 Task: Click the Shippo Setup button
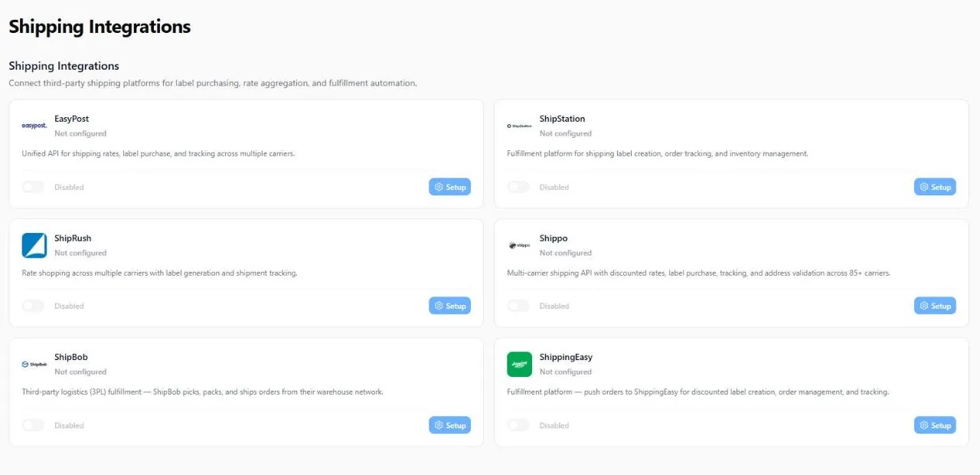pyautogui.click(x=935, y=306)
